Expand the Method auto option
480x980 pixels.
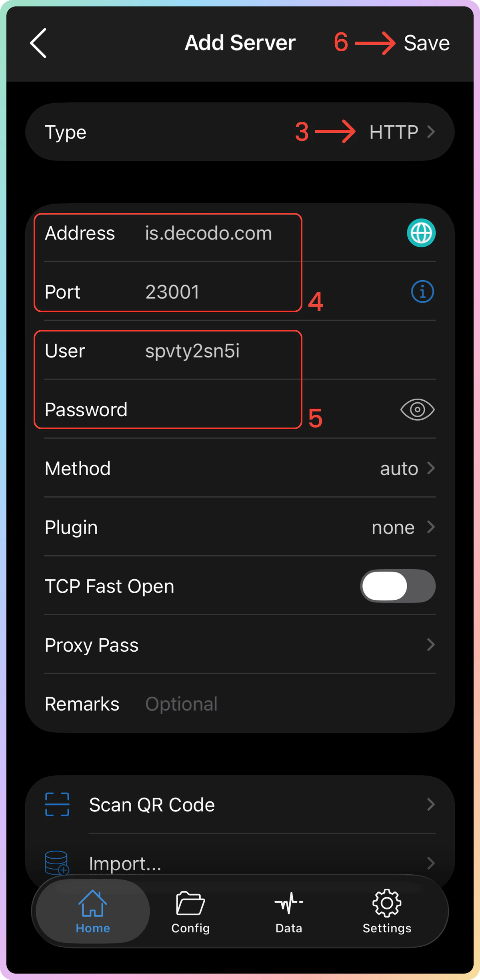tap(240, 468)
